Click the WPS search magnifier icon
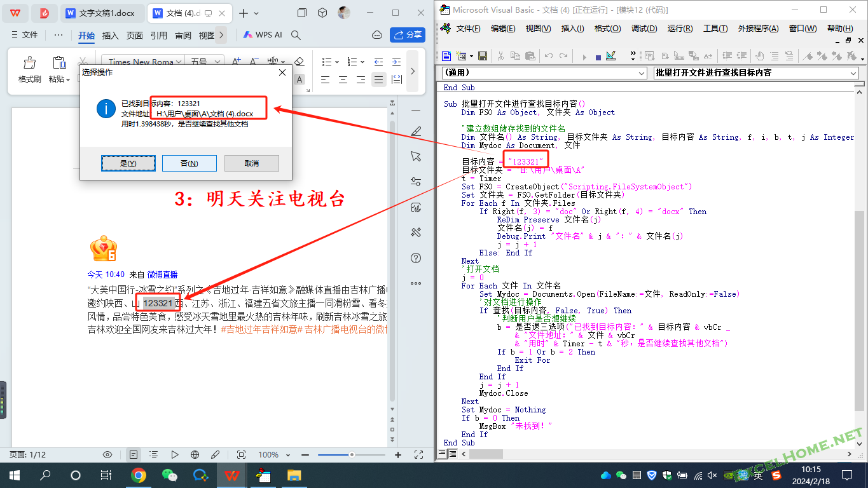 pos(296,35)
